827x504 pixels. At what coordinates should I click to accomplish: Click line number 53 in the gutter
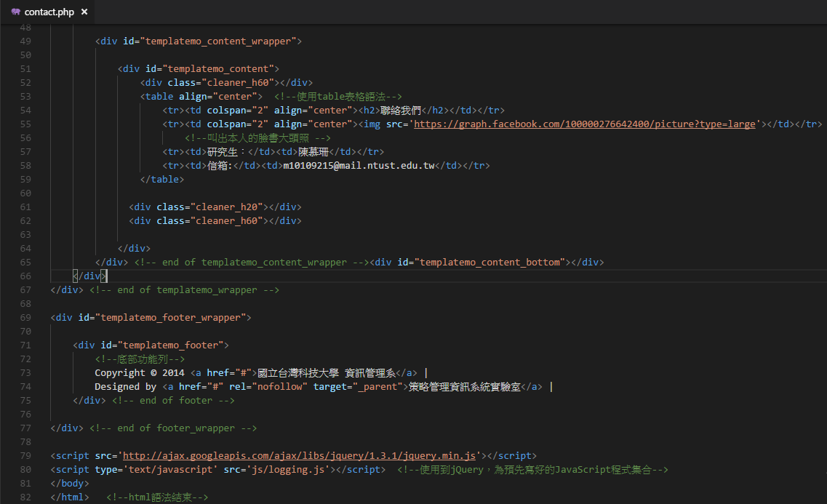pos(25,97)
